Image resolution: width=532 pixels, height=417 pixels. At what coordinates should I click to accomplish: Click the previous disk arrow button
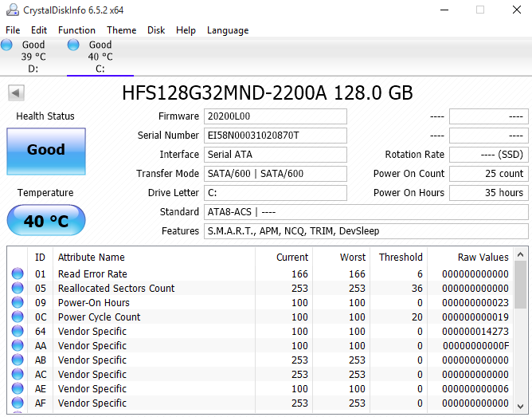point(16,93)
